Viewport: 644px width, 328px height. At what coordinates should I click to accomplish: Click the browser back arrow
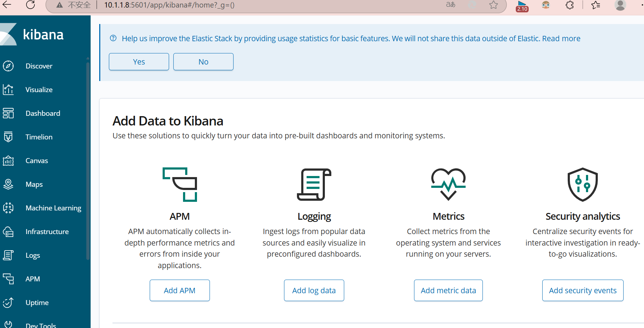coord(7,5)
